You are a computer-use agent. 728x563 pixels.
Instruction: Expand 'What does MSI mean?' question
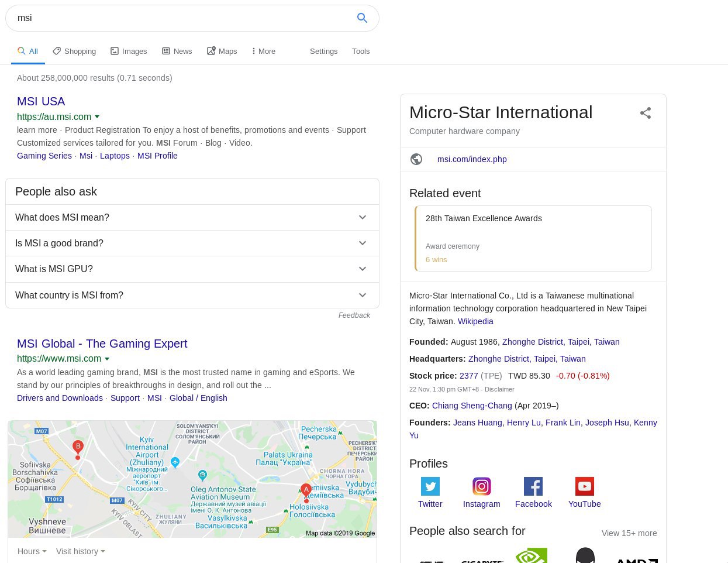click(192, 218)
